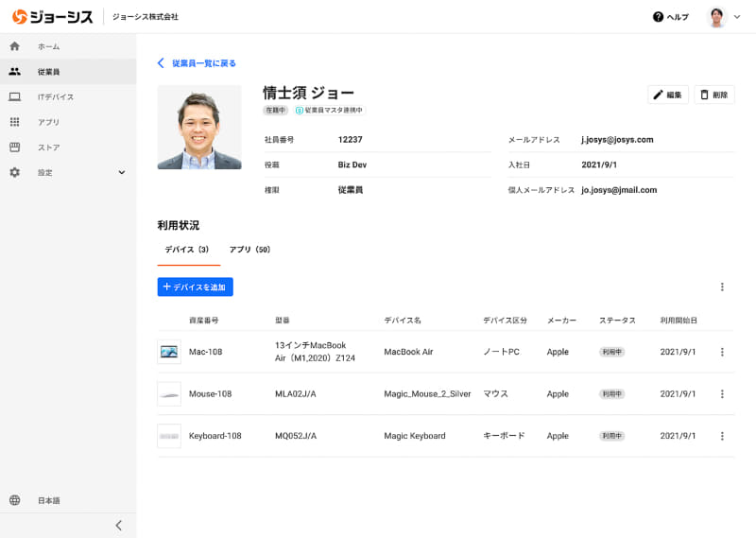
Task: Click the 削除 delete button
Action: pos(714,95)
